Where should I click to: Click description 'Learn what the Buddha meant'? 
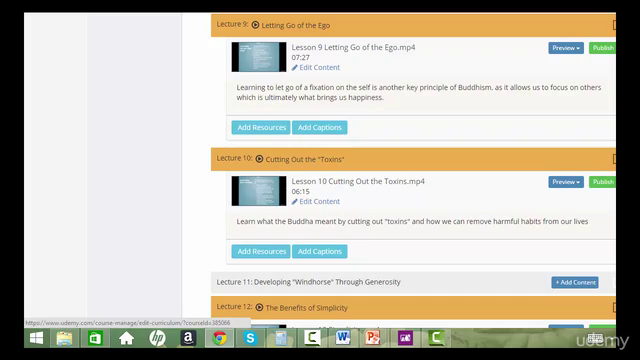point(412,221)
